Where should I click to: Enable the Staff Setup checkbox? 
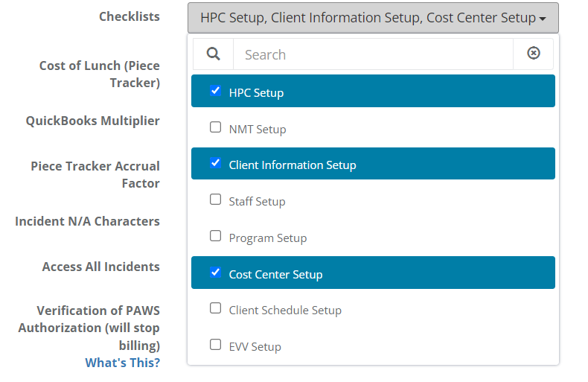[215, 200]
